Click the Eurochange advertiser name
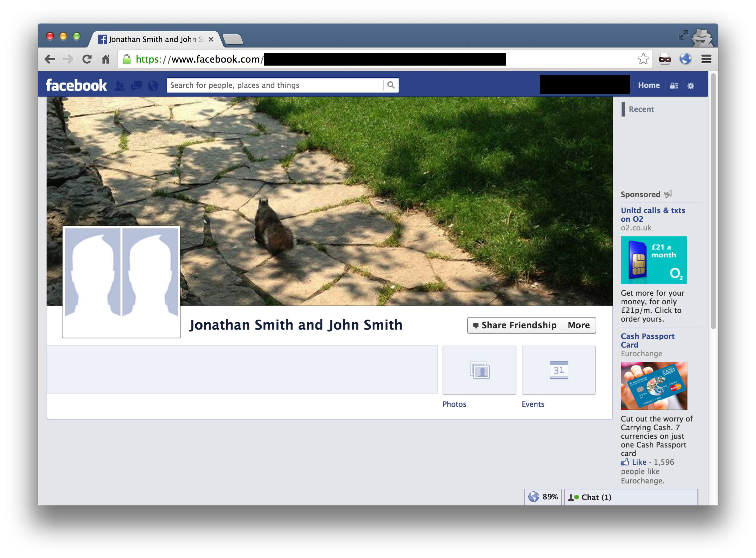Image resolution: width=756 pixels, height=558 pixels. coord(641,354)
